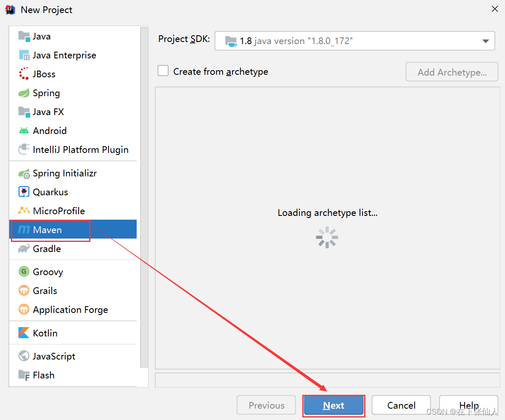Pick MicroProfile in the list

coord(59,211)
